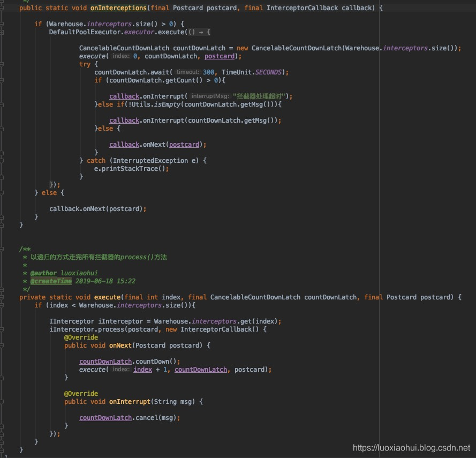This screenshot has width=476, height=458.
Task: Click 'new InterceptorCallback()' expression
Action: point(212,329)
